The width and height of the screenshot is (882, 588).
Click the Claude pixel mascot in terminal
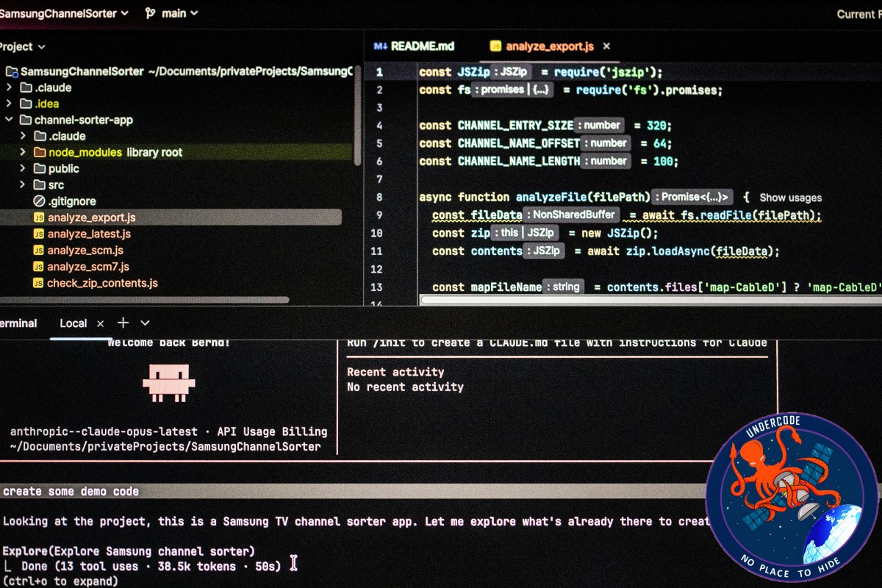[x=169, y=382]
